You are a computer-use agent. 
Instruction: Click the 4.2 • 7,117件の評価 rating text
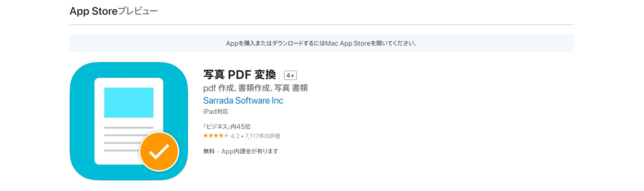255,136
